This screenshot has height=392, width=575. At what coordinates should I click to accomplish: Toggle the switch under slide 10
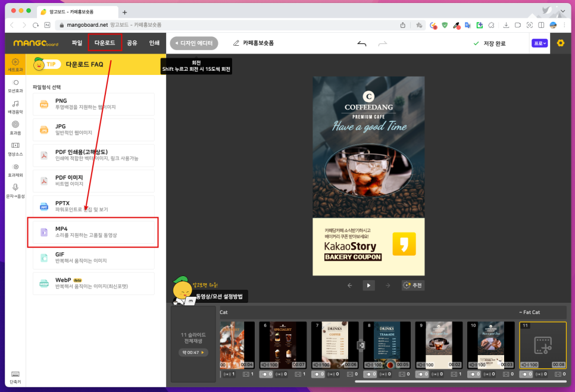coord(474,374)
